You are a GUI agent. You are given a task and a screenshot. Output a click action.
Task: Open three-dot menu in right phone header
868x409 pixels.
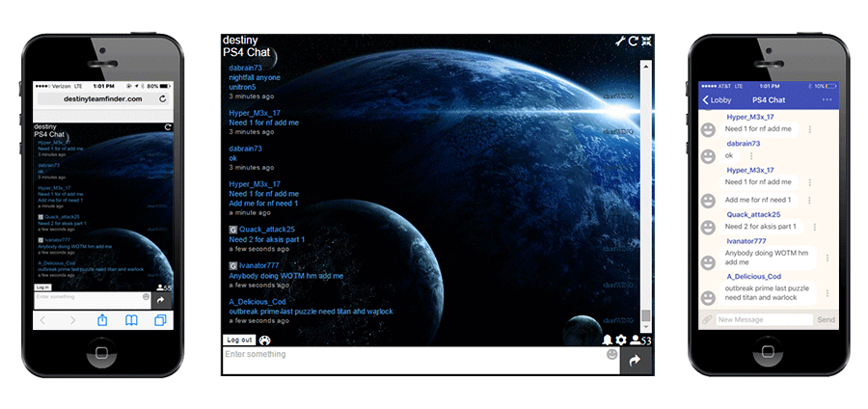(827, 99)
